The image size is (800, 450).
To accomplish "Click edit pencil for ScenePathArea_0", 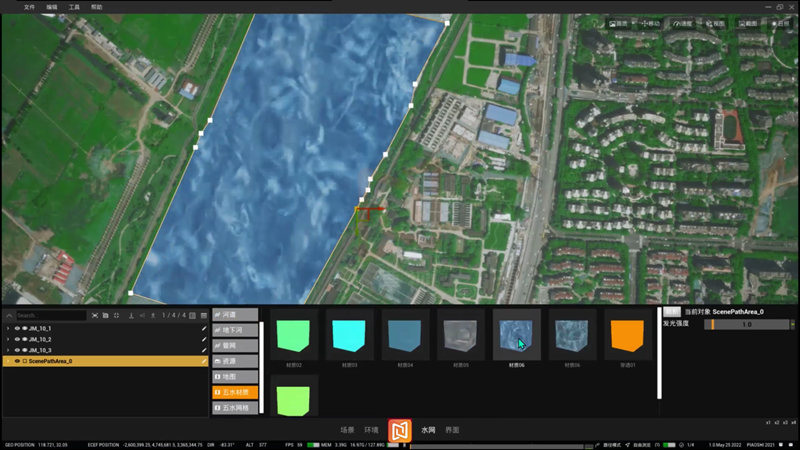I will click(204, 361).
